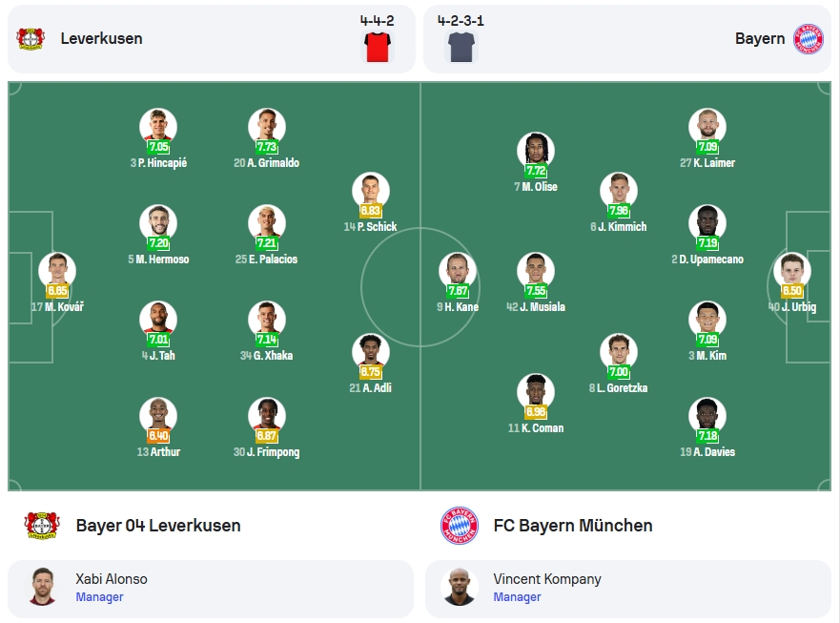
Task: Click the Bayer 04 Leverkusen team name
Action: click(x=158, y=526)
